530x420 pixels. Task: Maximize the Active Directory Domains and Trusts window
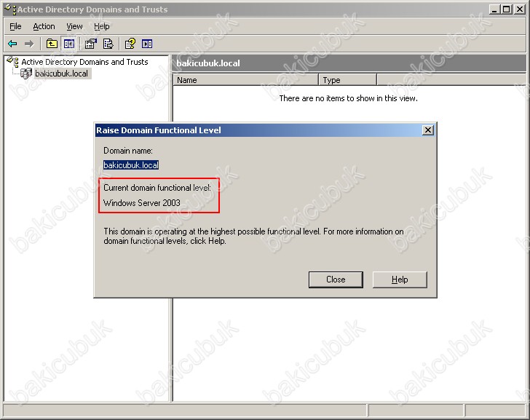coord(507,9)
